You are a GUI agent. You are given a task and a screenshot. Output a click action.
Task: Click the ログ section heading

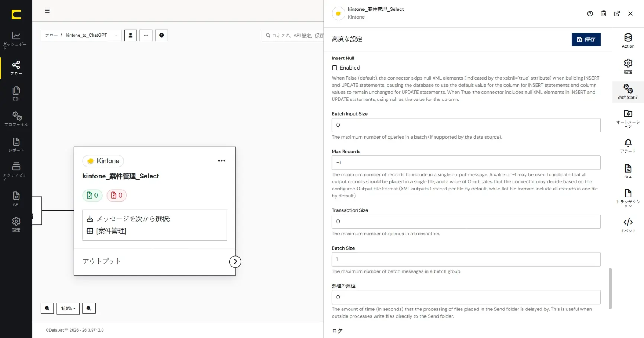pos(337,331)
